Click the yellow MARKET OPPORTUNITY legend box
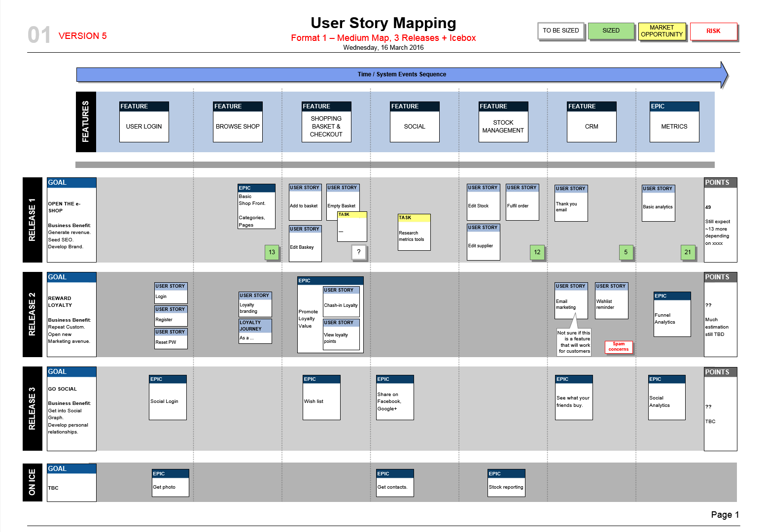Screen dimensions: 766x532 [x=662, y=31]
